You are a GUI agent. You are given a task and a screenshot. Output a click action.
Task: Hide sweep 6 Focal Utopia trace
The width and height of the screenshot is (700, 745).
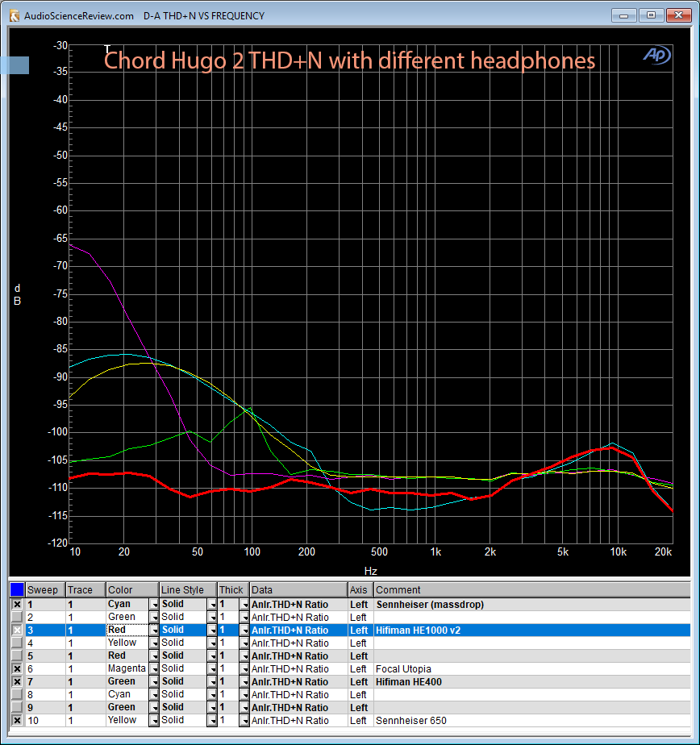(17, 668)
